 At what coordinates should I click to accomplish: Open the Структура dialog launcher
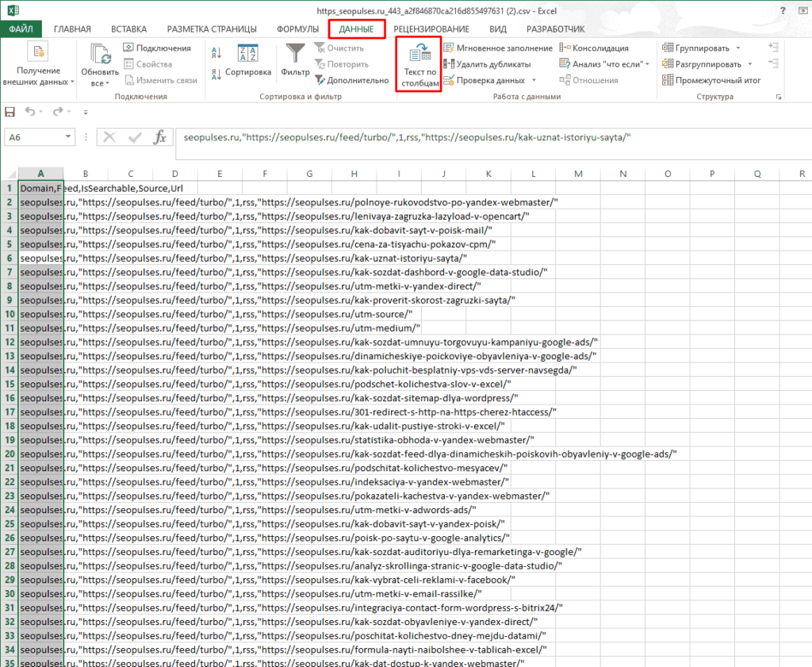pos(779,97)
